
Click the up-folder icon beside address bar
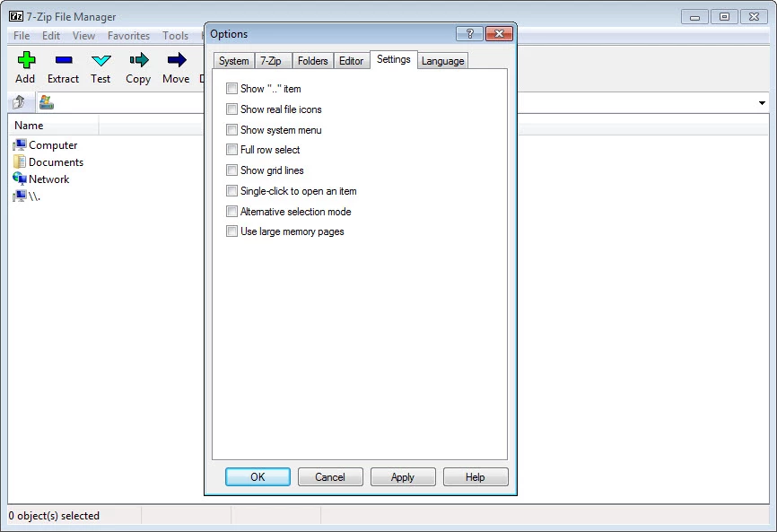click(19, 102)
